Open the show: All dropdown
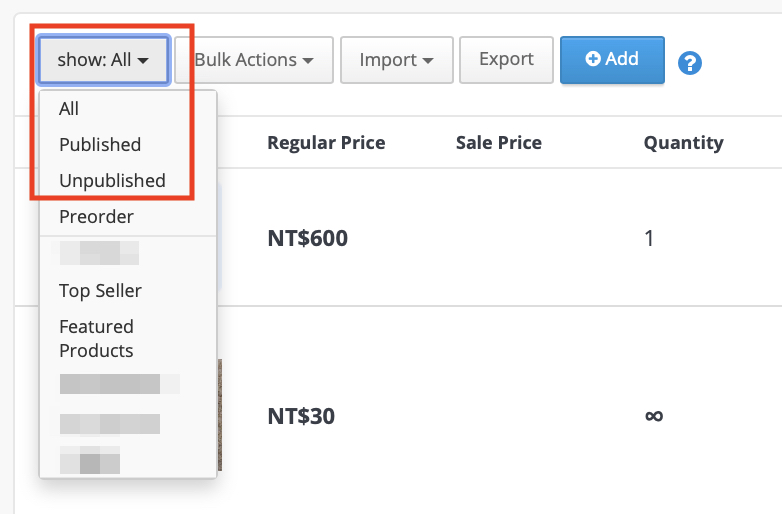The height and width of the screenshot is (514, 782). tap(103, 60)
